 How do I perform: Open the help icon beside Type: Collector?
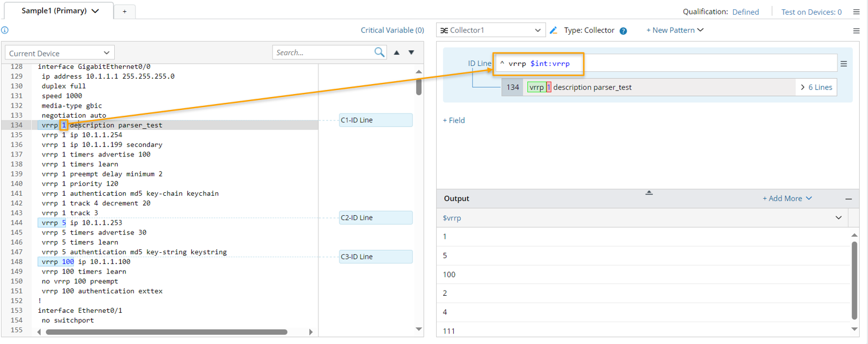click(x=623, y=31)
